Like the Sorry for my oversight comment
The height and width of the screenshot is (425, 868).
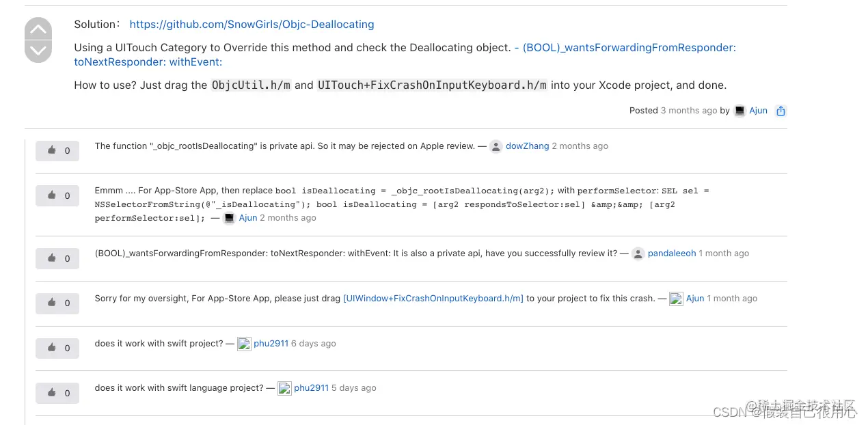tap(57, 303)
